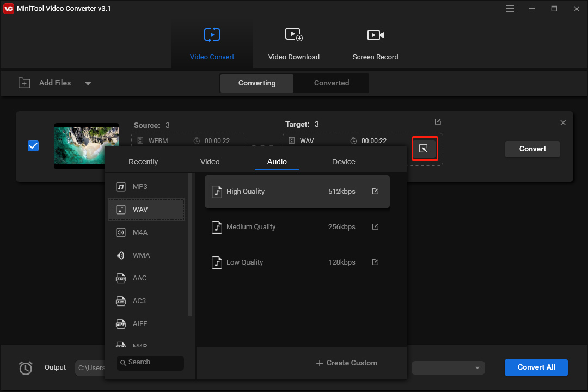
Task: Uncheck the file selection checkbox
Action: 33,146
